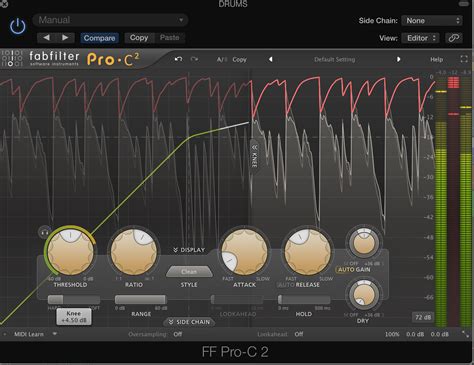
Task: Select previous preset arrow left of Default Setting
Action: 270,59
